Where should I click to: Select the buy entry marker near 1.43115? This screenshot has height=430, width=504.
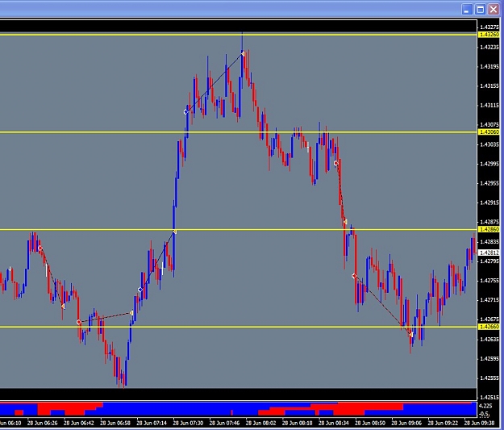185,112
